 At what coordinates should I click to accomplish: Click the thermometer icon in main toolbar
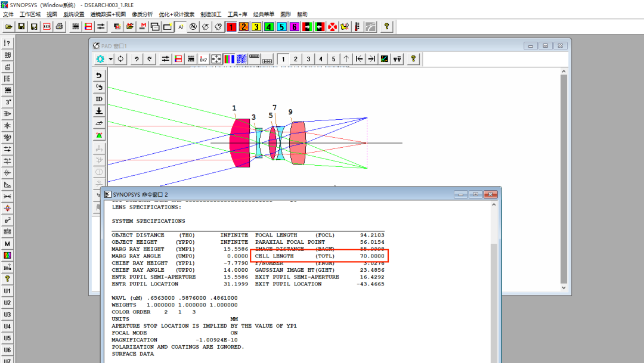click(357, 27)
